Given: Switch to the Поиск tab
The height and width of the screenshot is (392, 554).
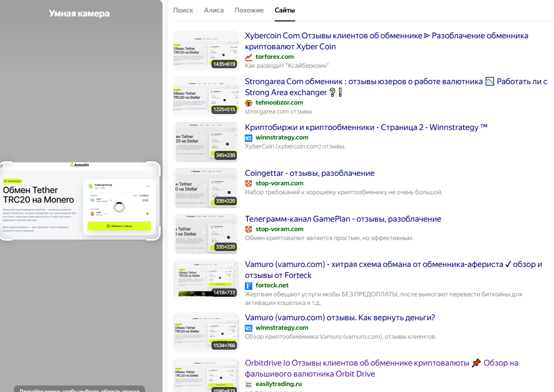Looking at the screenshot, I should 183,10.
